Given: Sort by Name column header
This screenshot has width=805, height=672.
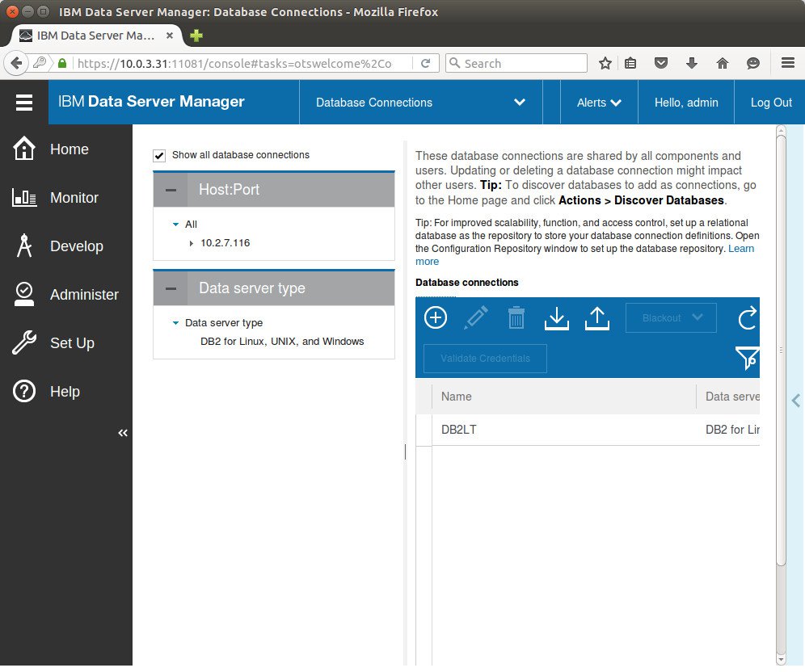Looking at the screenshot, I should tap(563, 397).
